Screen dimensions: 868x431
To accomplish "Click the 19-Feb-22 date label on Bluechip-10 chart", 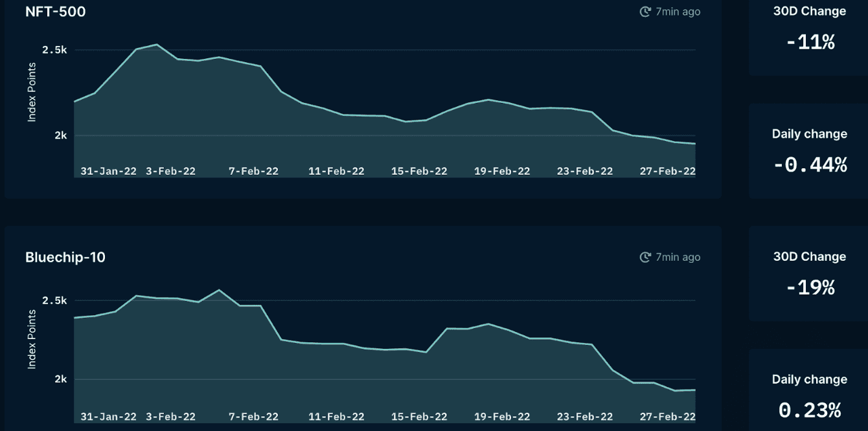I will [502, 416].
